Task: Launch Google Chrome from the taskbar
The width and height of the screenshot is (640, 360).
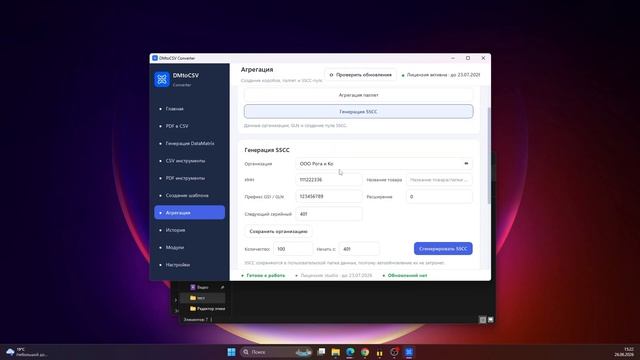Action: [365, 352]
